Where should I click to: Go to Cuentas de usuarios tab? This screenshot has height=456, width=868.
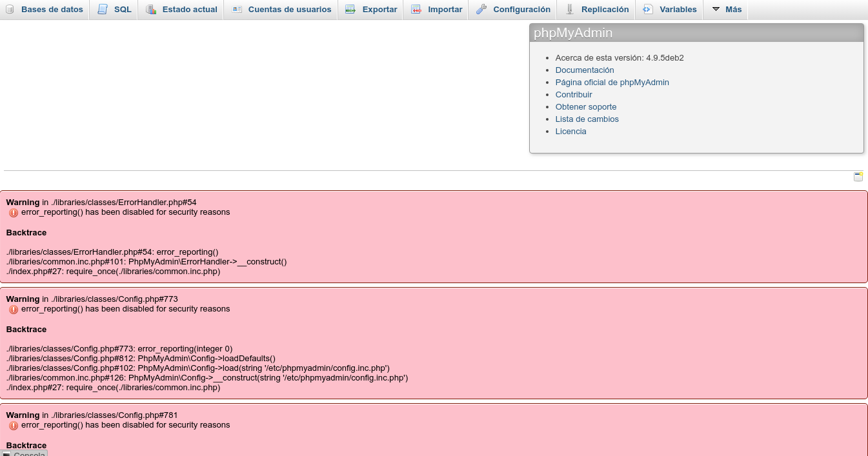(x=281, y=10)
